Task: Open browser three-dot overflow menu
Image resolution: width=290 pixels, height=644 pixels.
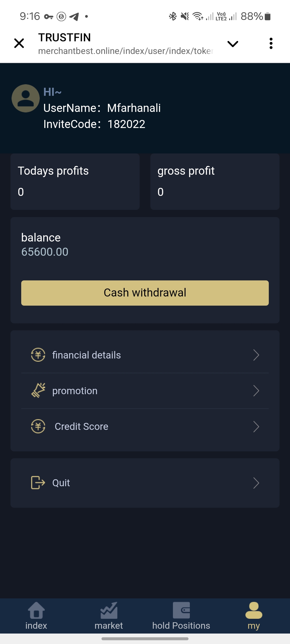Action: [x=271, y=43]
